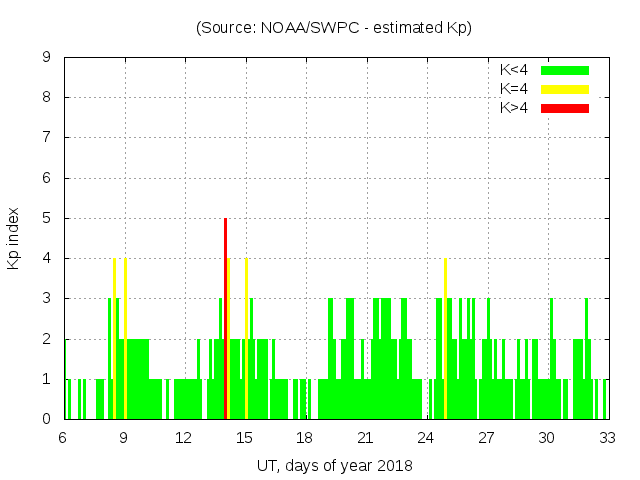
Task: Click x-axis tick label 24
Action: point(425,438)
